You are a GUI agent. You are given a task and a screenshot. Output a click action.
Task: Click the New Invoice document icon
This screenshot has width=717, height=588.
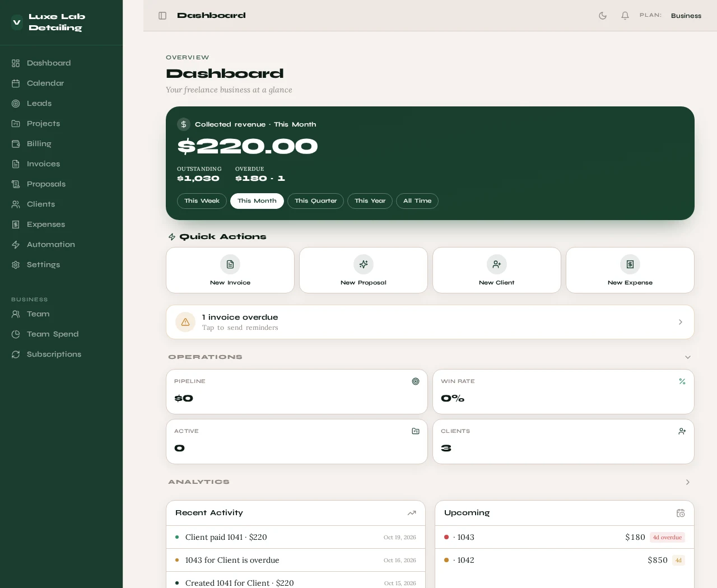(x=230, y=264)
